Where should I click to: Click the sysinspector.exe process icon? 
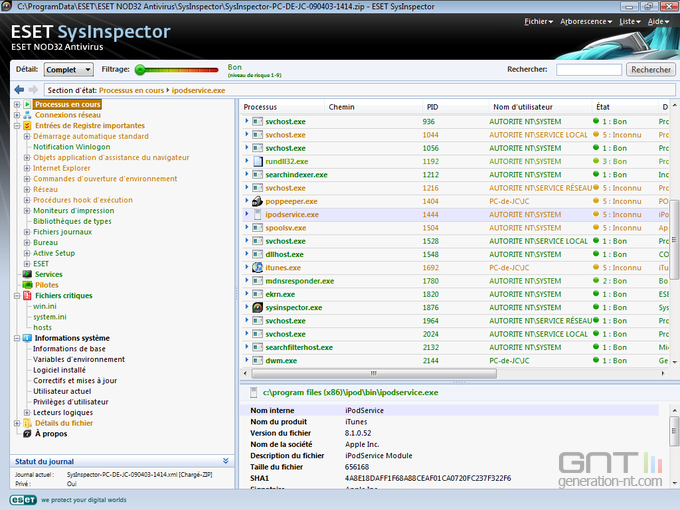point(258,307)
